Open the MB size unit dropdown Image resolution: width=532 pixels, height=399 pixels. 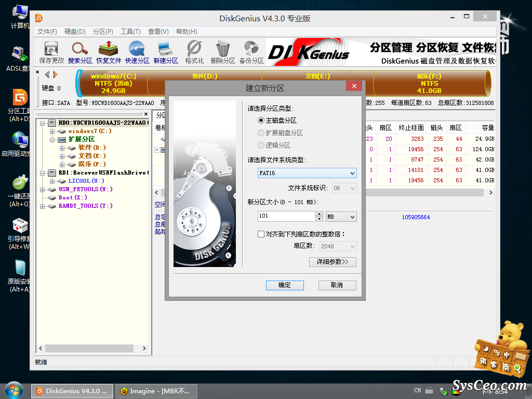click(x=341, y=217)
